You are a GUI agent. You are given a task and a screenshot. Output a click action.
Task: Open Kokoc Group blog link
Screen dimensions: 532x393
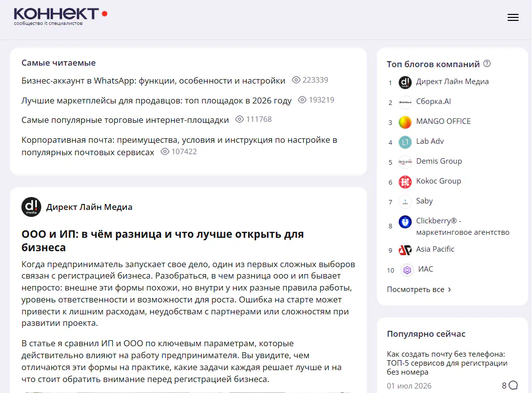[439, 181]
